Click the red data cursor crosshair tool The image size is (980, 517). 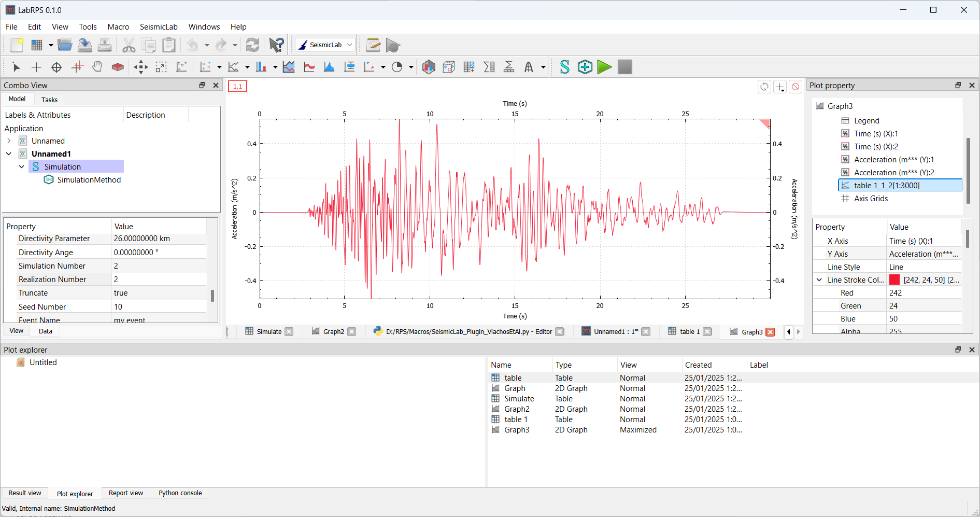(77, 67)
